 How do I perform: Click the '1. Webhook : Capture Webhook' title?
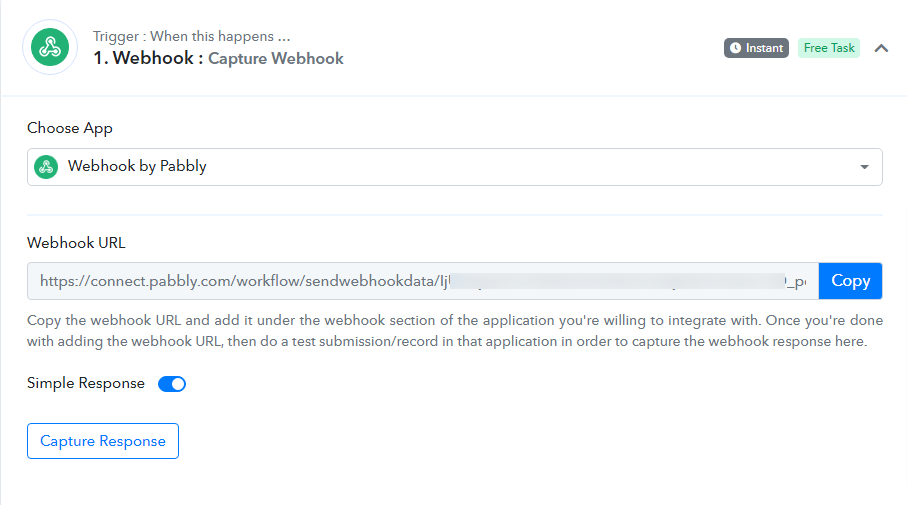point(219,58)
